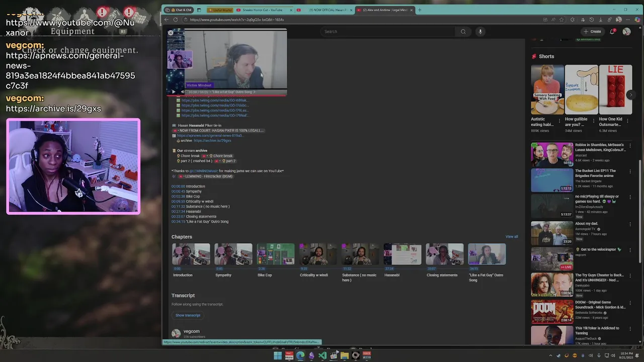Jump to 00:02:38 Bike Cop timestamp
The image size is (644, 362).
click(178, 197)
